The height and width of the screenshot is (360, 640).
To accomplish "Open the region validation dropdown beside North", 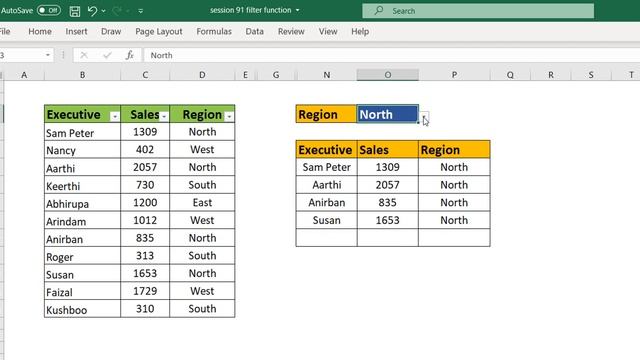I will 424,116.
